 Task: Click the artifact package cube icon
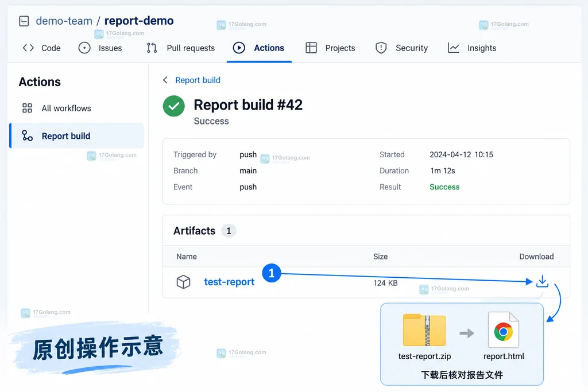(183, 282)
